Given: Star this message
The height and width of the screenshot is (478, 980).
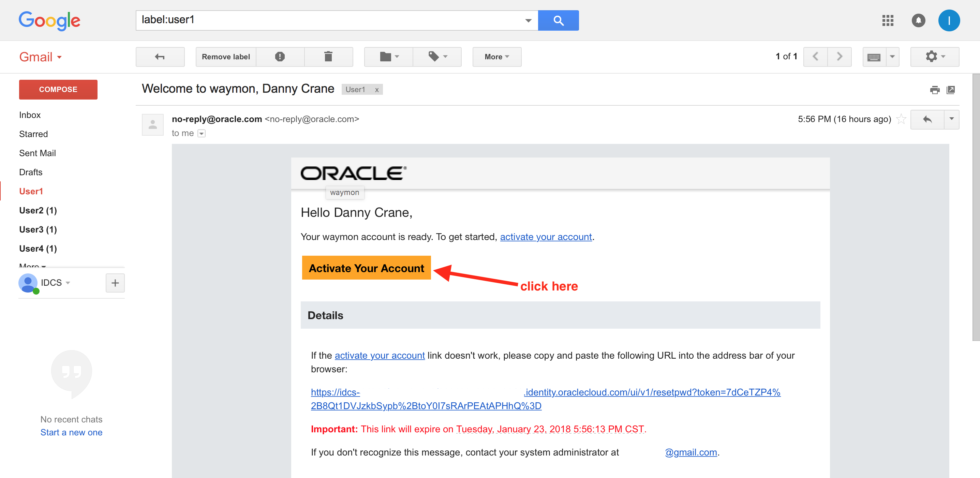Looking at the screenshot, I should pos(901,119).
